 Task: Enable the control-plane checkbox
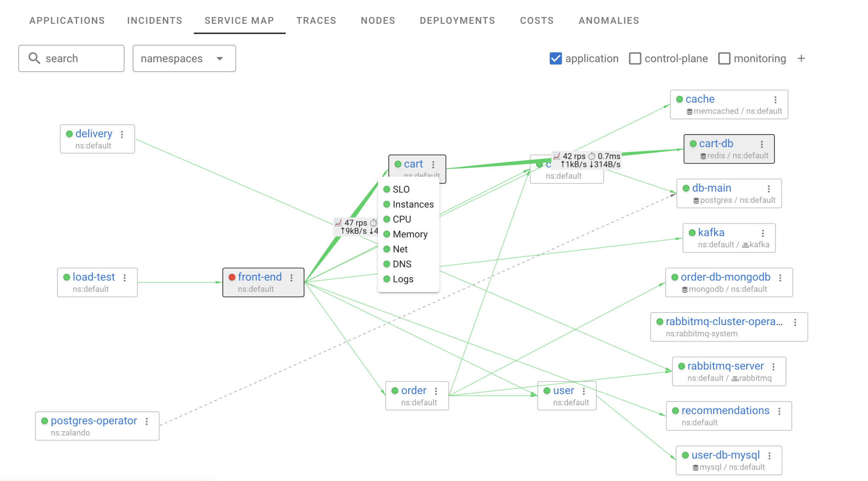(x=635, y=58)
